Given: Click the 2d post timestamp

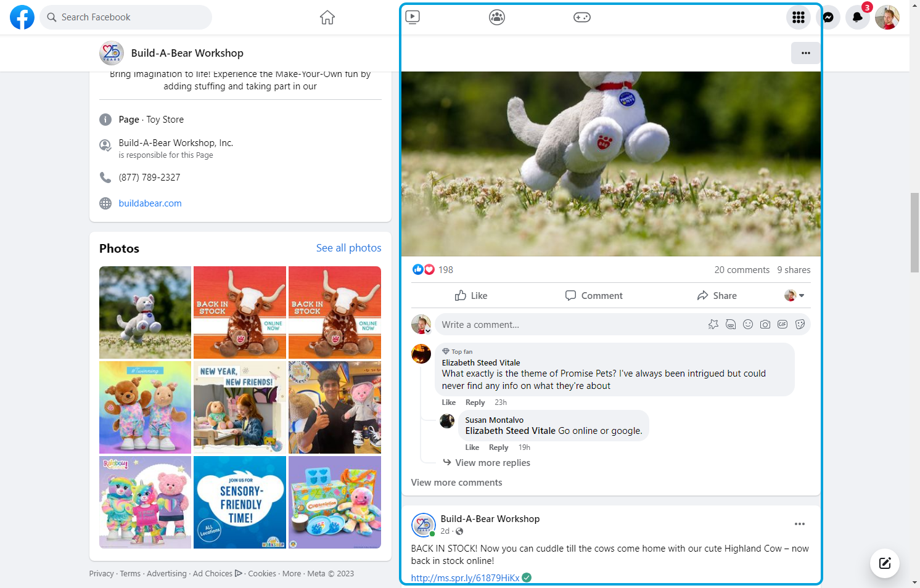Looking at the screenshot, I should pyautogui.click(x=445, y=531).
